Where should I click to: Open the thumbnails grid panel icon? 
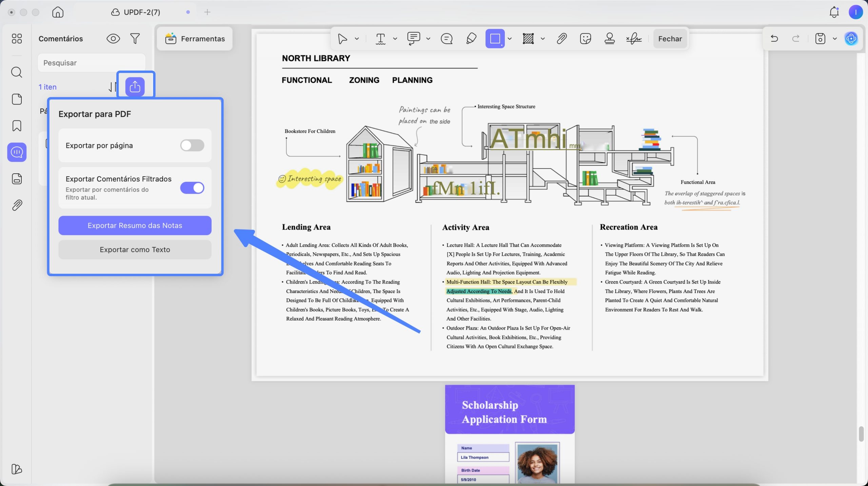(x=17, y=39)
